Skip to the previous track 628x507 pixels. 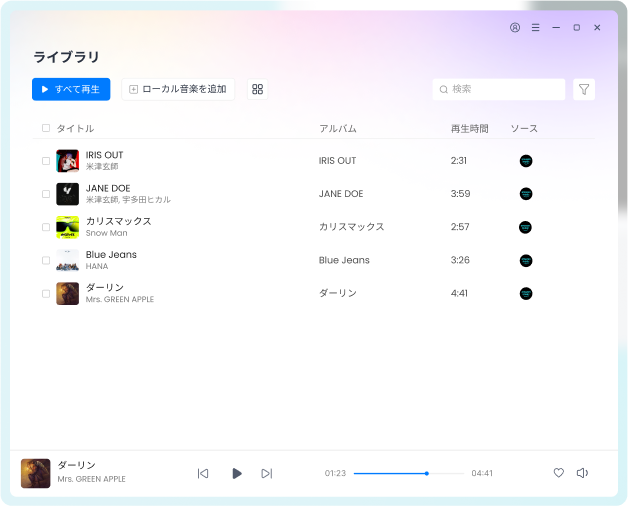(203, 473)
